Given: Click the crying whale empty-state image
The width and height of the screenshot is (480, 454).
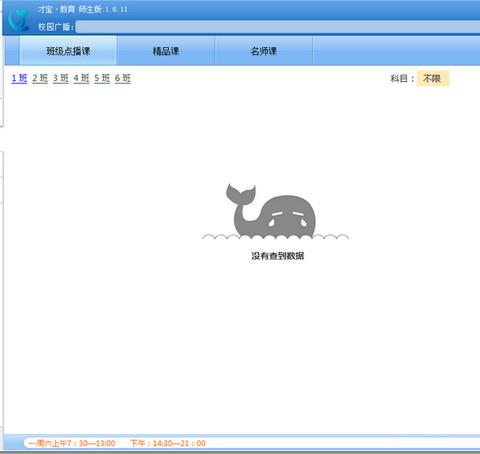Looking at the screenshot, I should tap(275, 212).
